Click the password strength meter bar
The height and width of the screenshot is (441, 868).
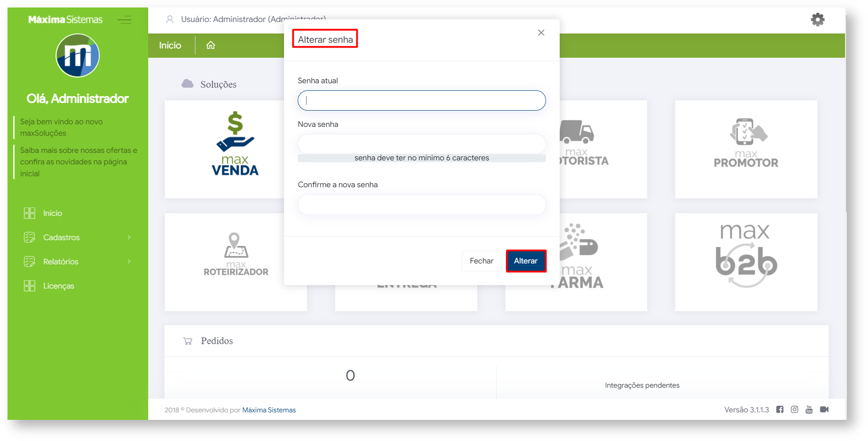(x=422, y=158)
